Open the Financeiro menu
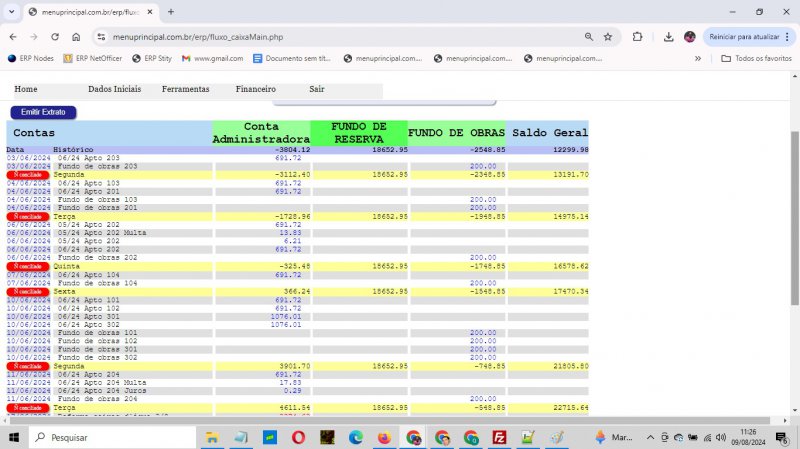This screenshot has height=449, width=800. [255, 89]
